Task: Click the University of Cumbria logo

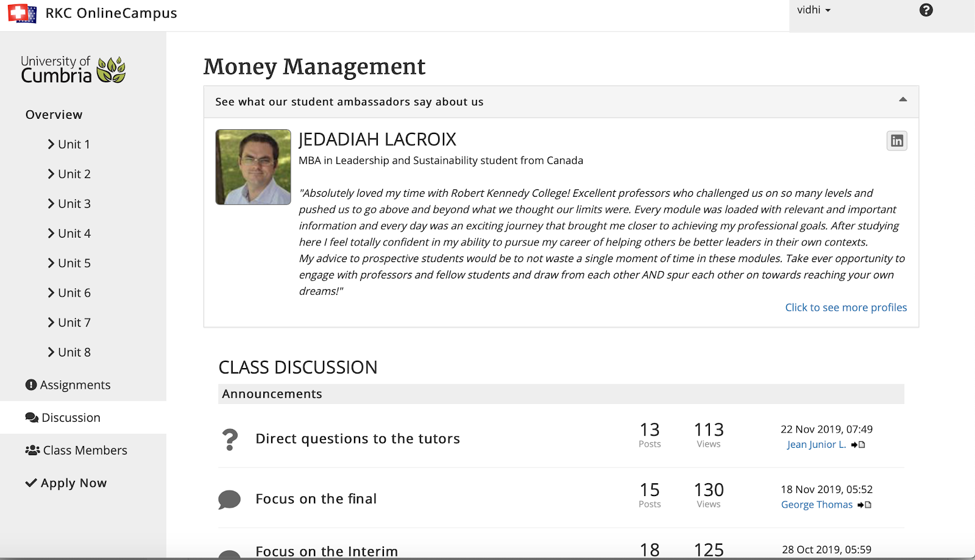Action: 73,69
